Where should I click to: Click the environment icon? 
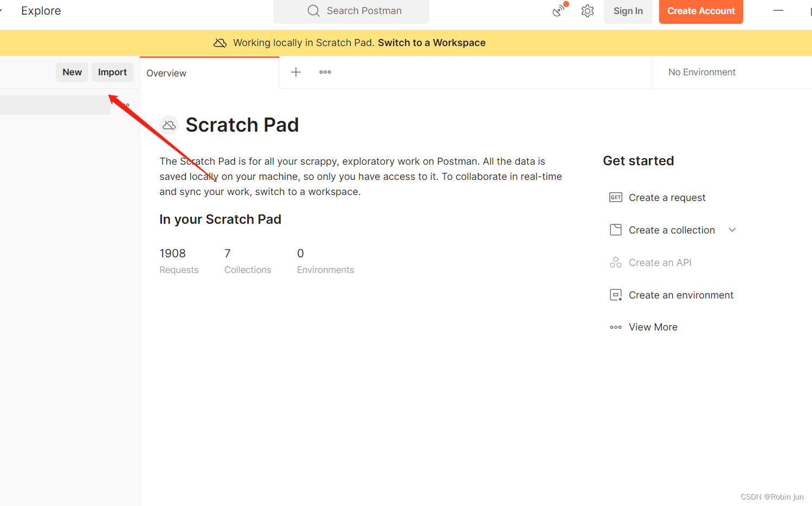click(616, 295)
